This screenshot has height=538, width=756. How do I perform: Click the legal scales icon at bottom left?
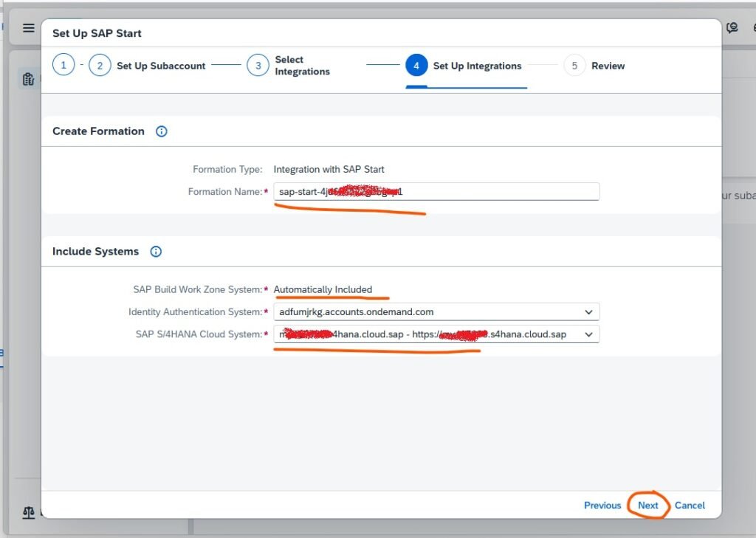pos(28,512)
